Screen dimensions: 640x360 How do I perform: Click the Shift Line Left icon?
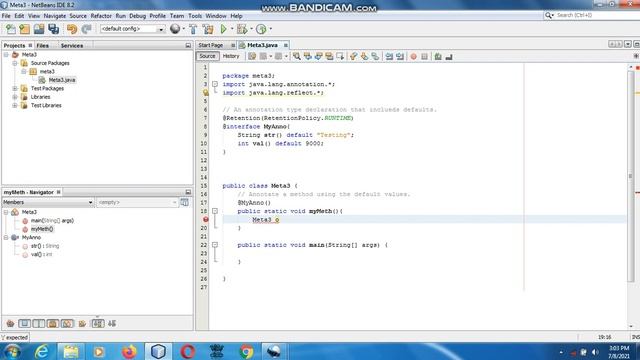point(389,56)
